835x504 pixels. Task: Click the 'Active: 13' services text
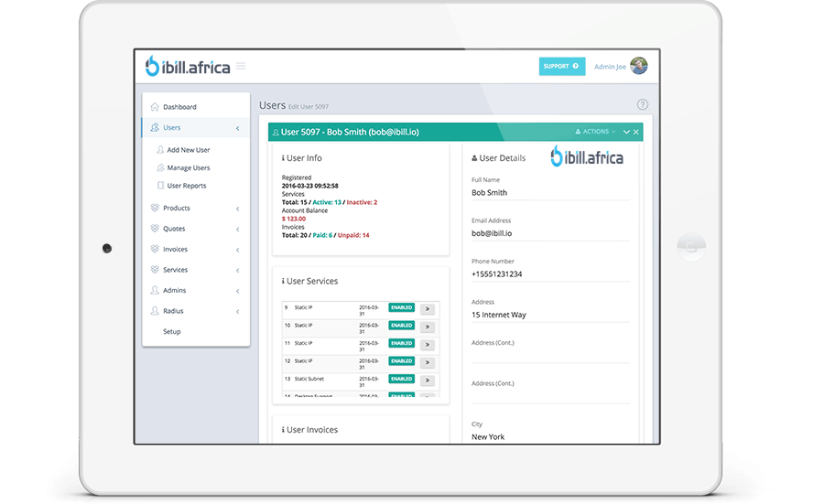tap(327, 202)
